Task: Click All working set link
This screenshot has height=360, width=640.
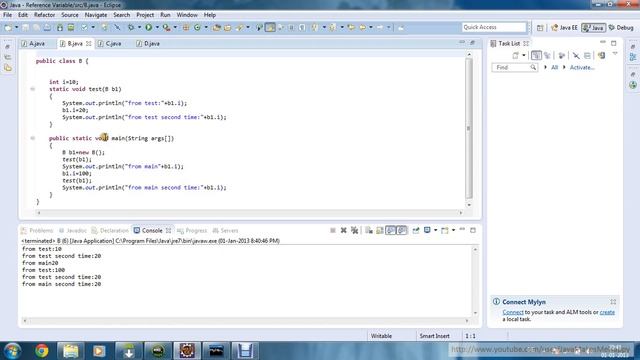Action: pos(554,68)
